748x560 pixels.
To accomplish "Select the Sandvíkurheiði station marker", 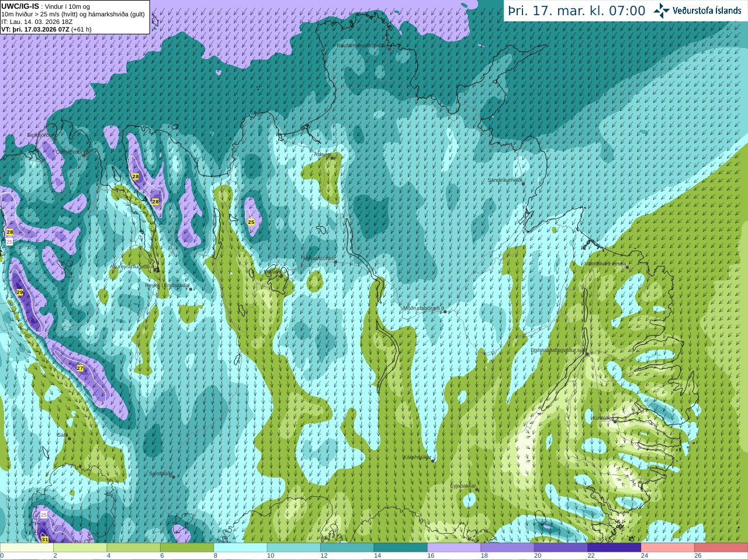I will point(523,184).
